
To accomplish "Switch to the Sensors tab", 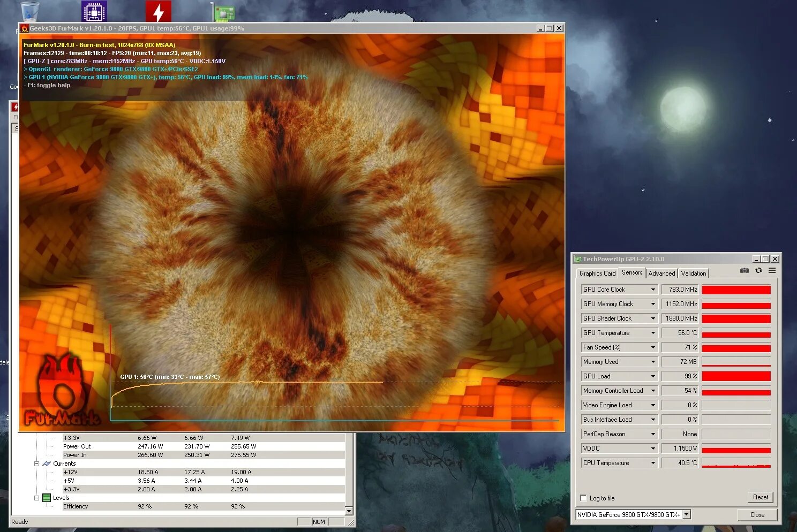I will click(x=632, y=272).
